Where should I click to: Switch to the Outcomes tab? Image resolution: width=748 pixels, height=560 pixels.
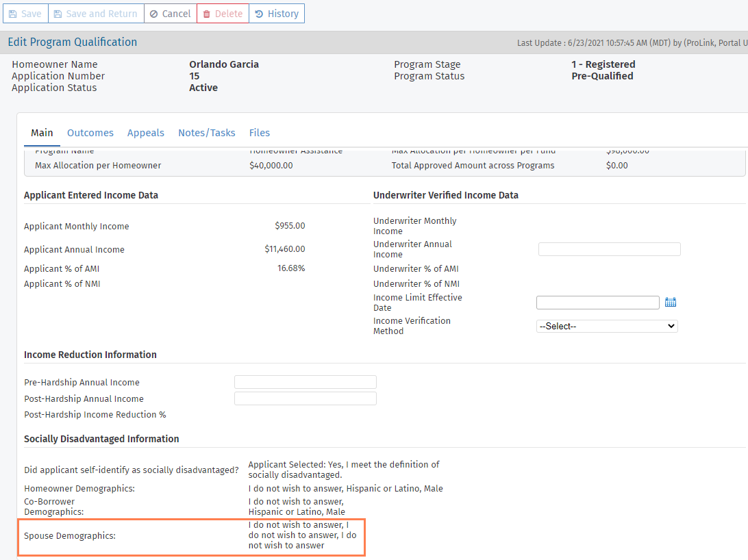pyautogui.click(x=90, y=133)
